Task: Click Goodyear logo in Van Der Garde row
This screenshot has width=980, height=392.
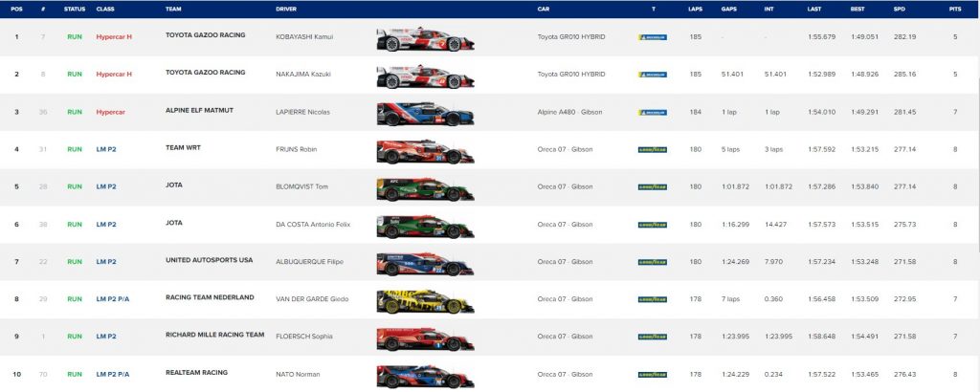Action: point(653,299)
